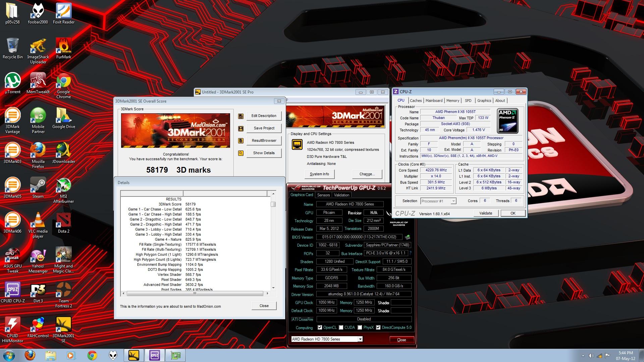Switch to the SPD tab in CPU-Z
644x362 pixels.
pyautogui.click(x=468, y=101)
